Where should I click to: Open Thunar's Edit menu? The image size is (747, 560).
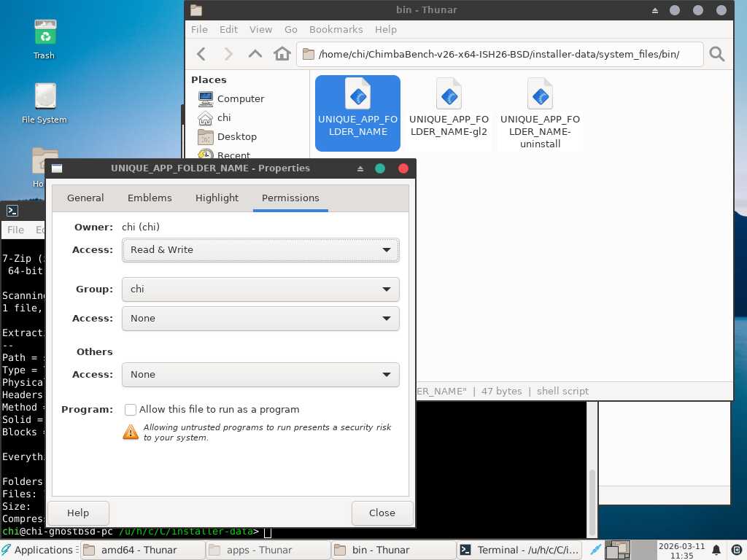[228, 29]
